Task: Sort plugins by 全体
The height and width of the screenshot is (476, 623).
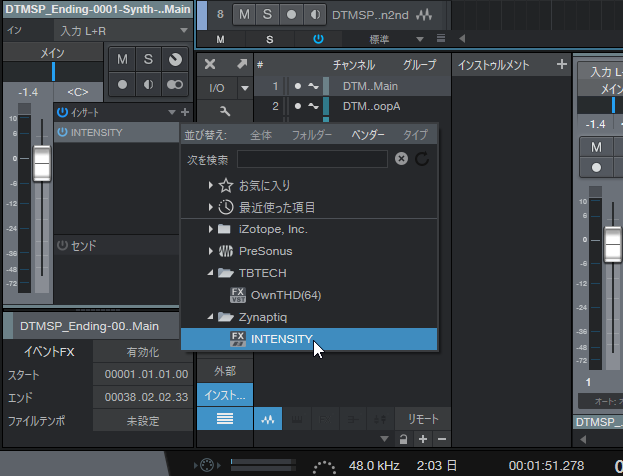Action: [261, 135]
